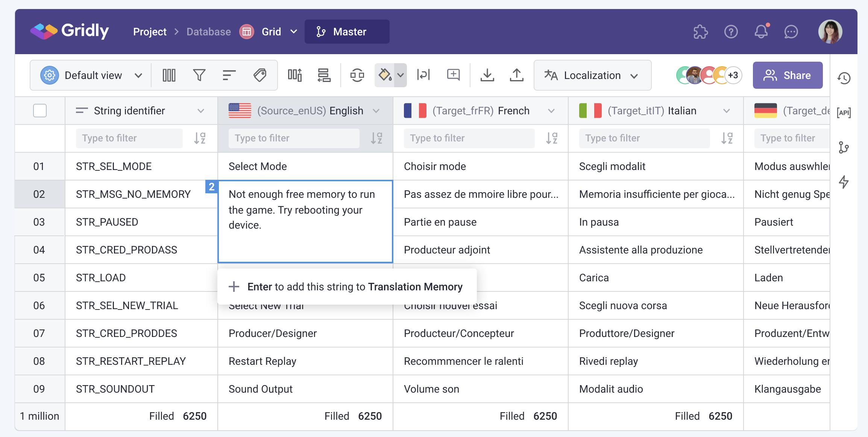Expand the cell color fill dropdown arrow
Image resolution: width=868 pixels, height=437 pixels.
click(401, 75)
